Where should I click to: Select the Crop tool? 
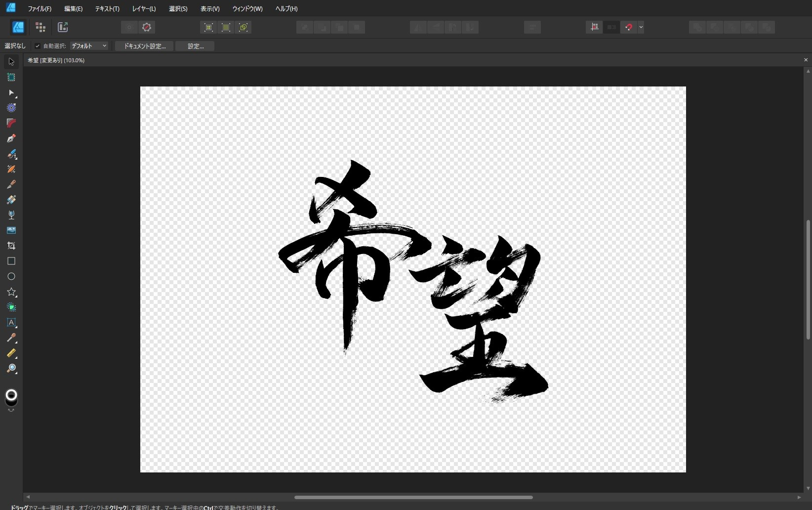tap(11, 246)
